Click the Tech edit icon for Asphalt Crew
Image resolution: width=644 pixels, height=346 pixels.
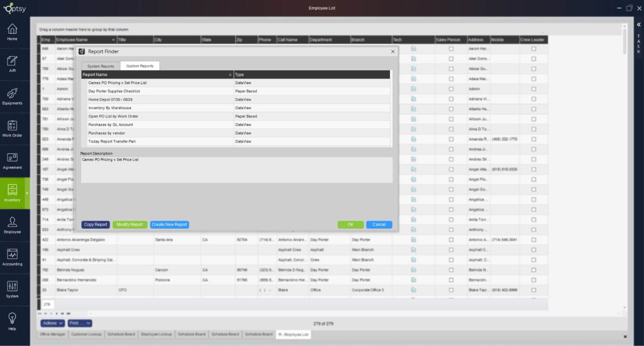point(414,250)
